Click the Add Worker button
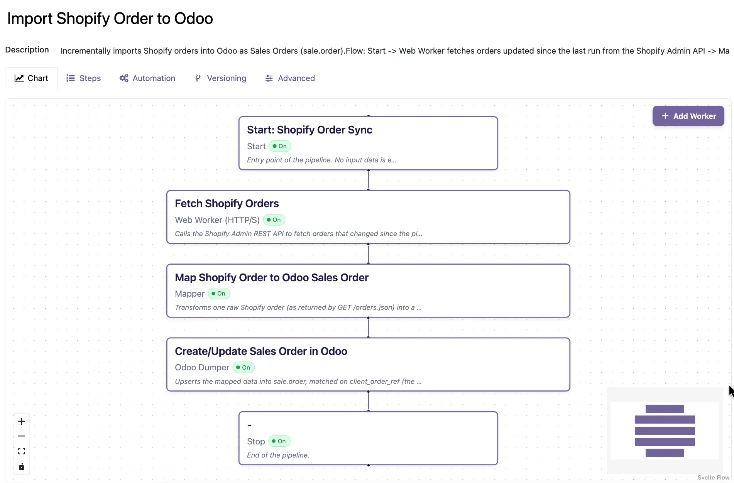The width and height of the screenshot is (734, 483). [x=688, y=116]
